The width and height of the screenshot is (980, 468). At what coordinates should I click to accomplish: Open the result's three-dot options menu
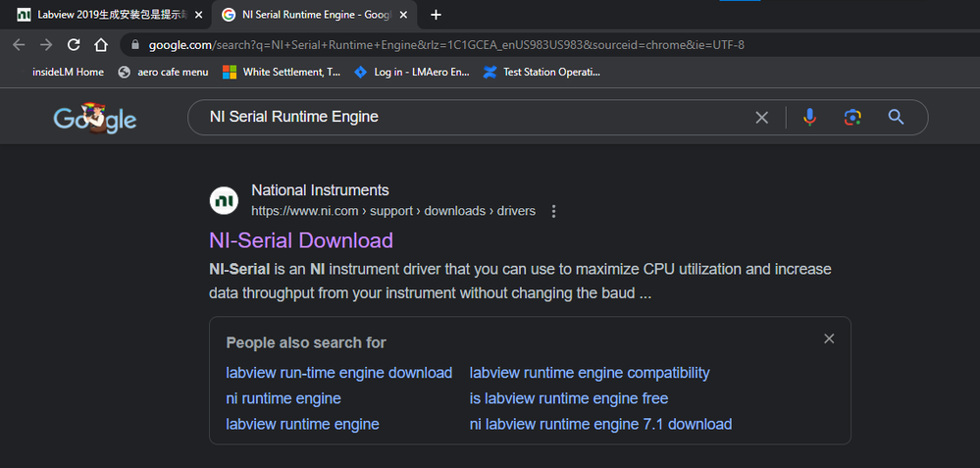pyautogui.click(x=553, y=211)
